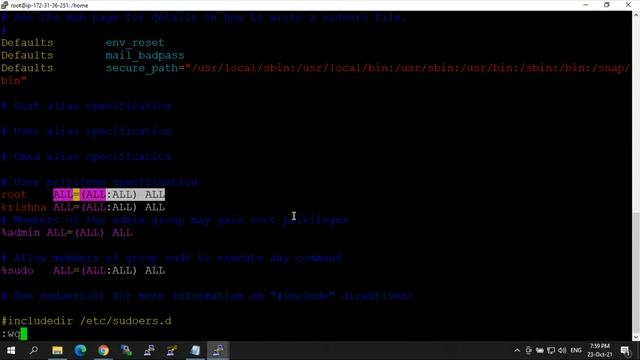Open the notepad-style app in taskbar
640x360 pixels.
point(195,350)
